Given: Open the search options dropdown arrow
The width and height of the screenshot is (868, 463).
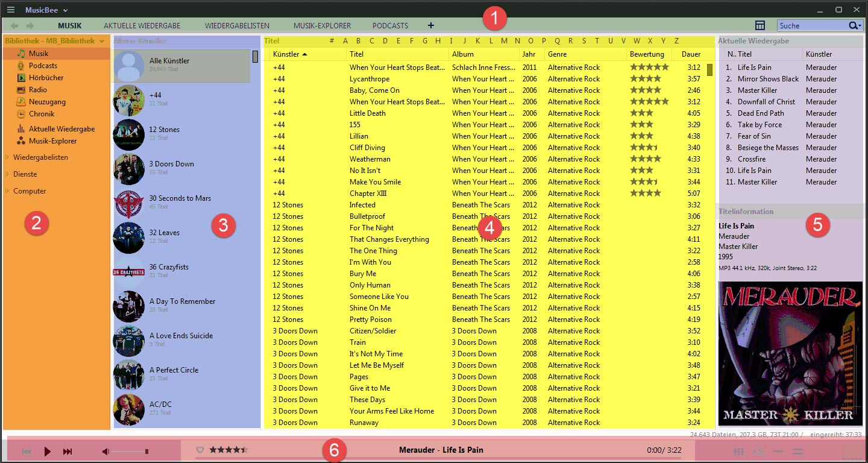Looking at the screenshot, I should pyautogui.click(x=861, y=26).
